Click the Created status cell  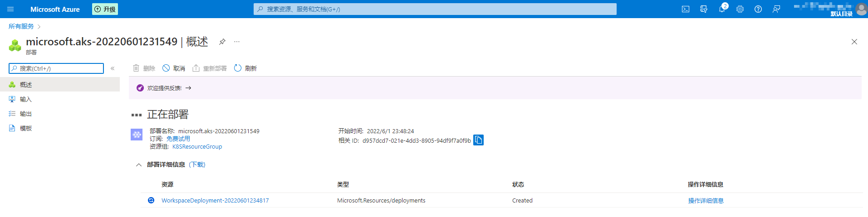point(522,200)
